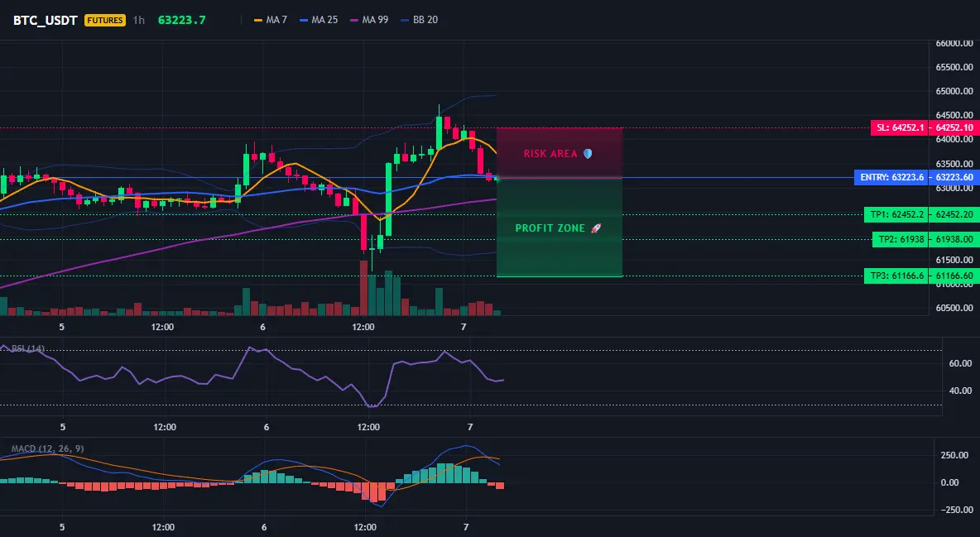The width and height of the screenshot is (980, 537).
Task: Click the 65500.00 price axis label
Action: coord(954,67)
